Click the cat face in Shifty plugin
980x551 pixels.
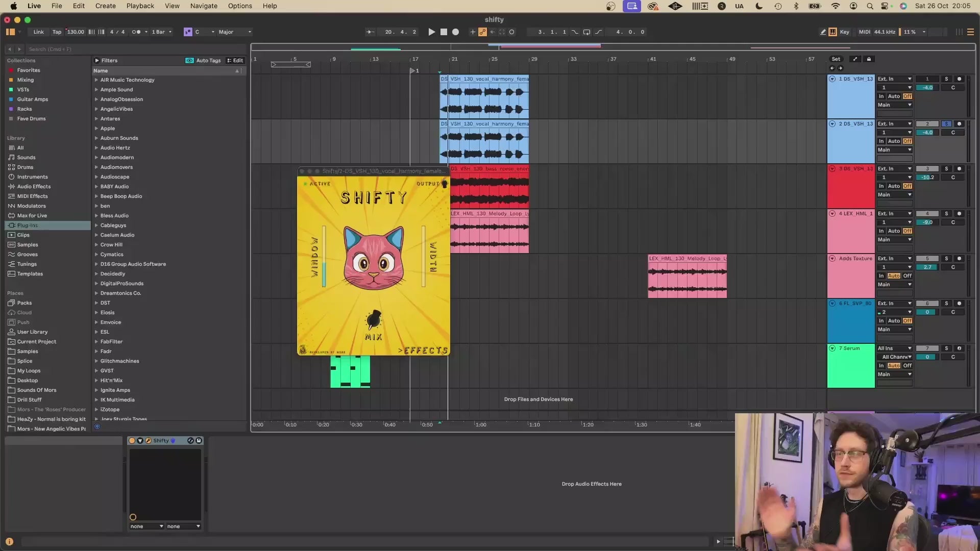(x=374, y=258)
